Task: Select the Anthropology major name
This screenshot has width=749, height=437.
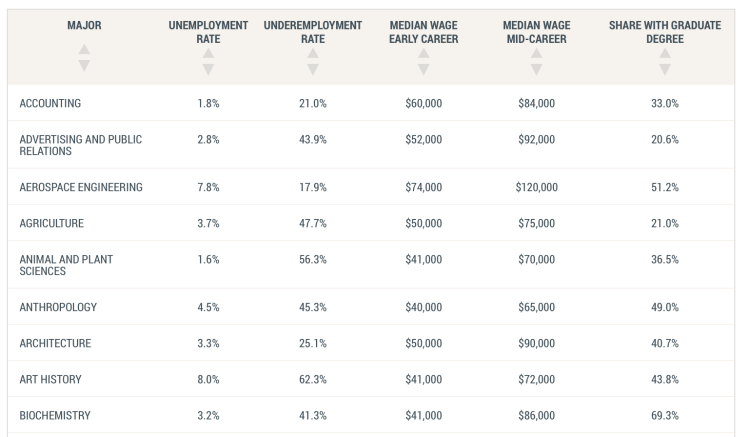Action: point(58,307)
